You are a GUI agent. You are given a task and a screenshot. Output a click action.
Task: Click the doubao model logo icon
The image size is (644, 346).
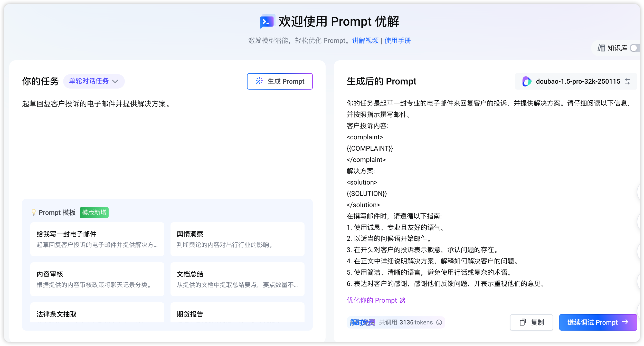tap(527, 81)
